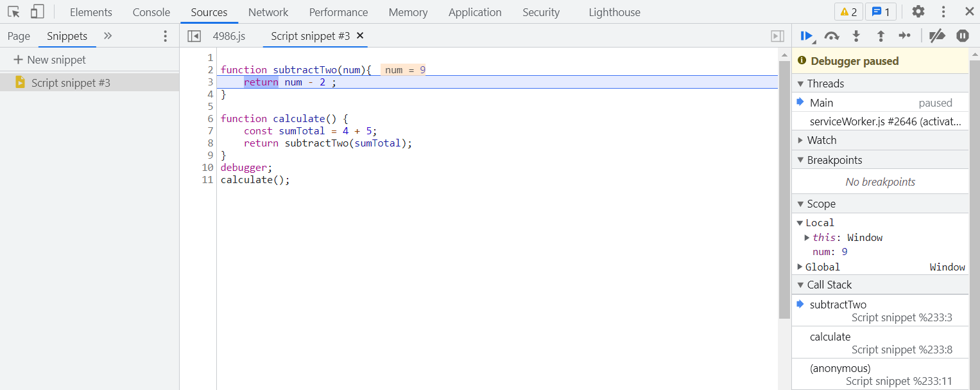
Task: Open the Lighthouse tab
Action: [615, 12]
